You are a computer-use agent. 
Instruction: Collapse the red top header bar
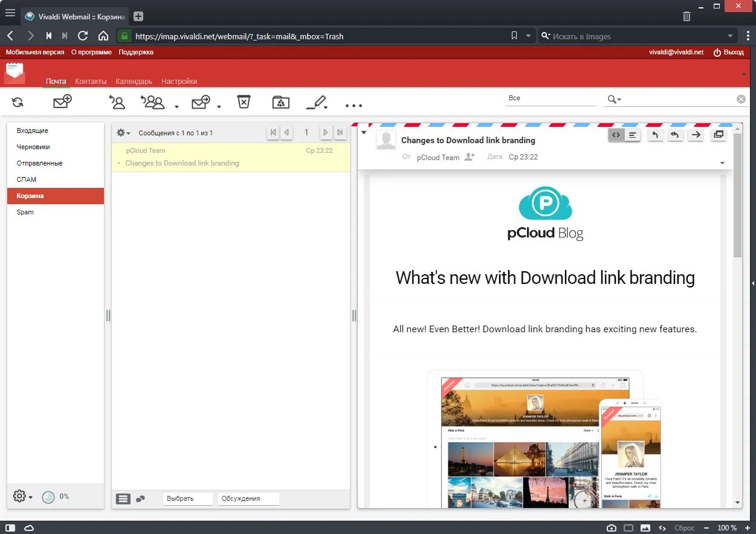tap(744, 74)
